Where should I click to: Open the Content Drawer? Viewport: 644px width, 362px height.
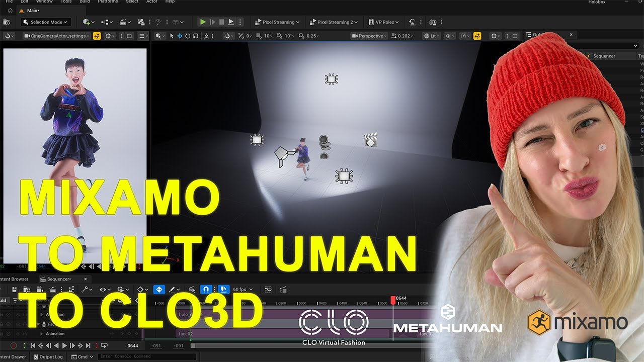14,357
